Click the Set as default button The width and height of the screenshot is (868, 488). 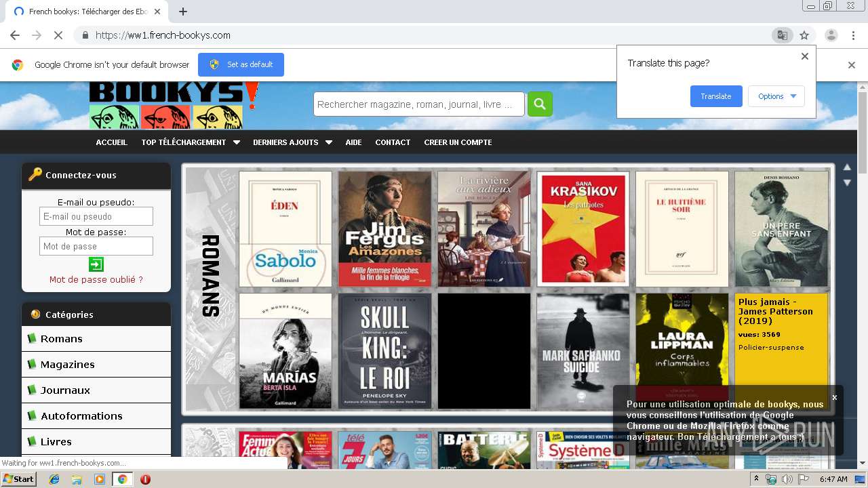[241, 64]
